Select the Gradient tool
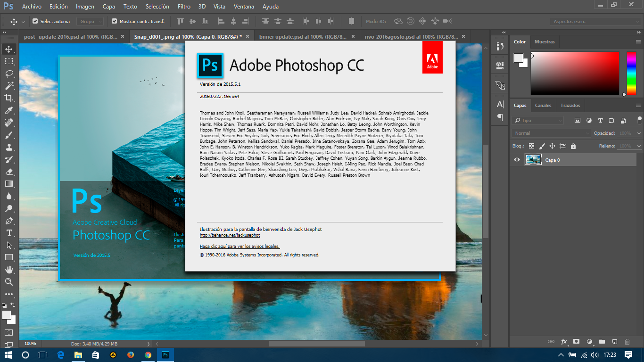 click(9, 184)
